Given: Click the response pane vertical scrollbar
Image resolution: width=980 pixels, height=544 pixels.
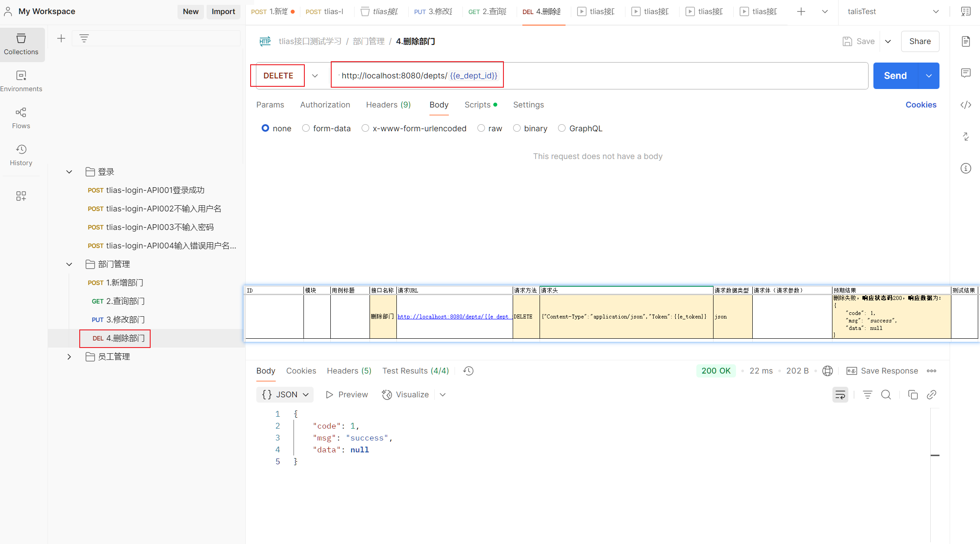Looking at the screenshot, I should [935, 455].
